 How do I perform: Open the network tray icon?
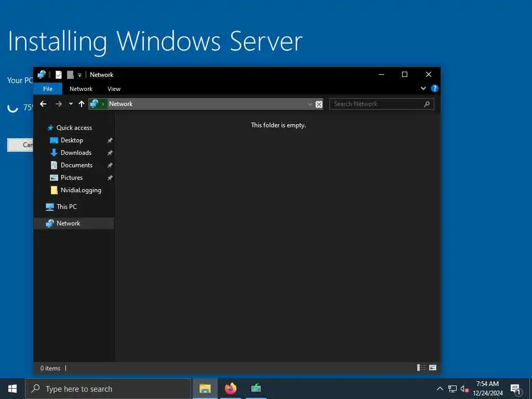pyautogui.click(x=453, y=389)
